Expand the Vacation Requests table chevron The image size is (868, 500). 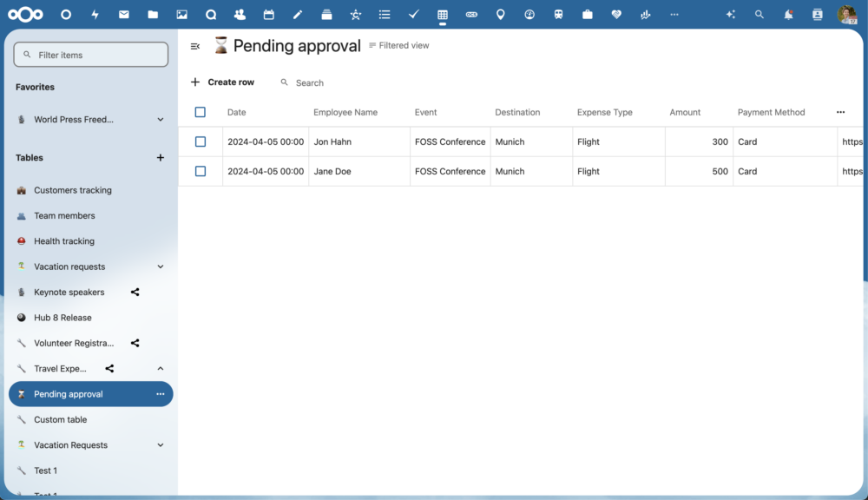pos(159,444)
